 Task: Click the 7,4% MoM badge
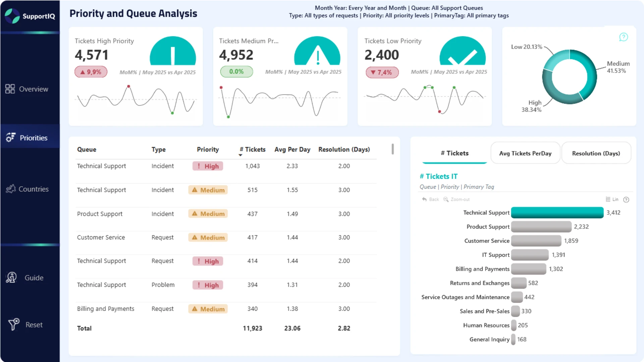point(382,72)
